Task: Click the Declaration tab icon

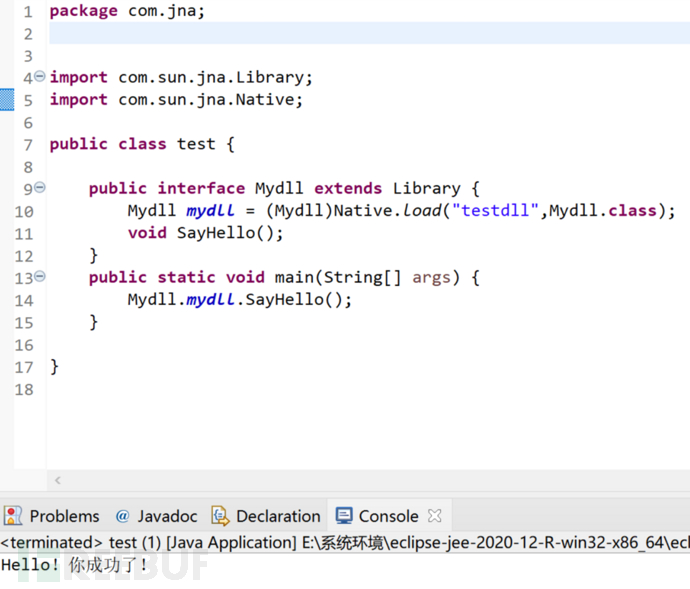Action: point(220,516)
